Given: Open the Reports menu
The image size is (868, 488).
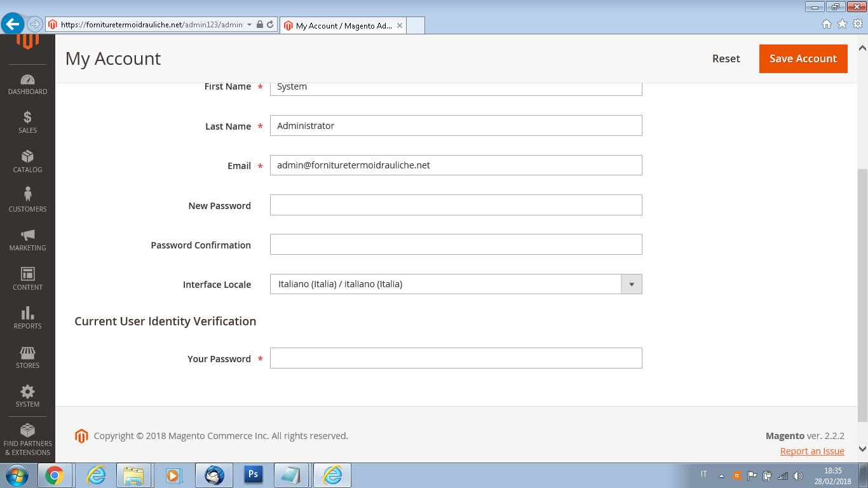Looking at the screenshot, I should [27, 319].
